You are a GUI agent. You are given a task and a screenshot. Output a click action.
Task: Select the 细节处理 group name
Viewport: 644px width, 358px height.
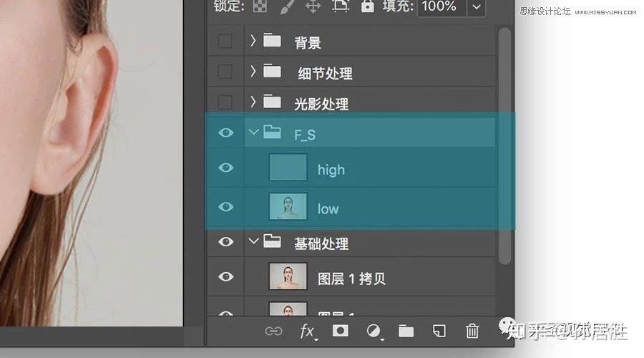pyautogui.click(x=326, y=74)
